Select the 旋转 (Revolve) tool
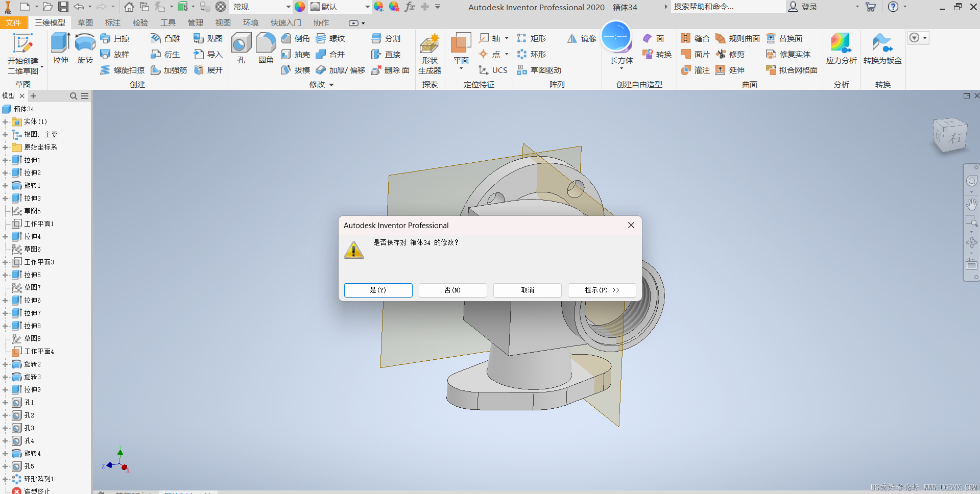980x494 pixels. pyautogui.click(x=85, y=48)
